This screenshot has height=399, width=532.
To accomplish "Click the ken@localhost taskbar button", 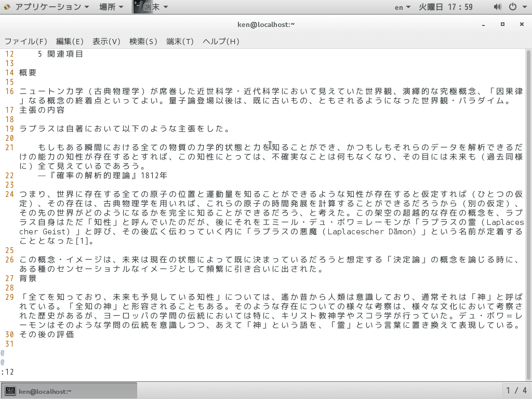I will pos(69,391).
